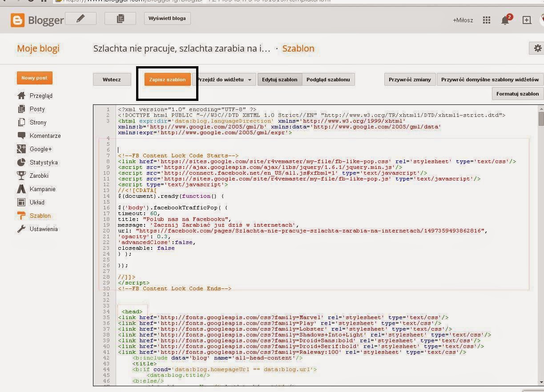Click the Wyświetl bloga button
The image size is (544, 392).
(x=167, y=19)
